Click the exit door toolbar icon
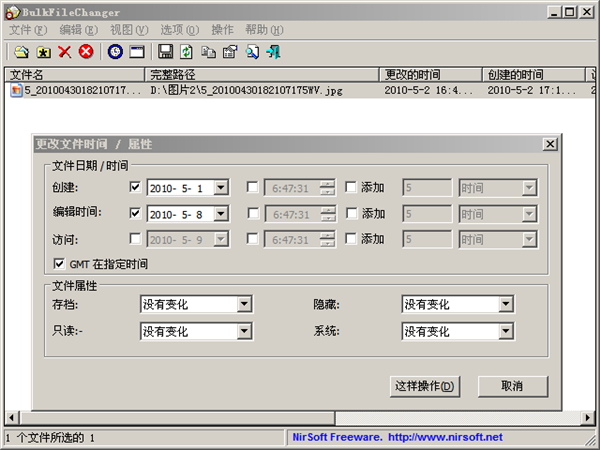 coord(273,52)
